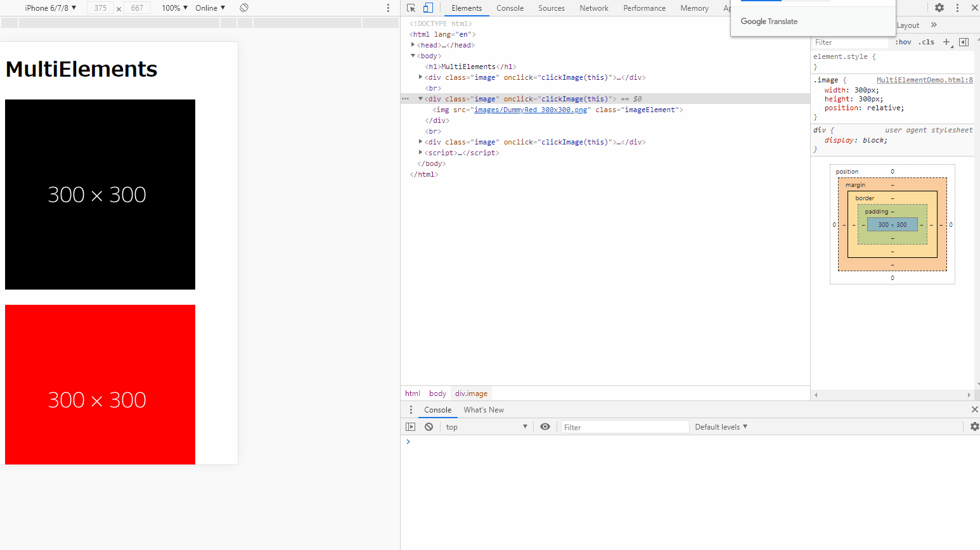Image resolution: width=980 pixels, height=550 pixels.
Task: Click styles pane scroll right arrow
Action: click(x=969, y=394)
